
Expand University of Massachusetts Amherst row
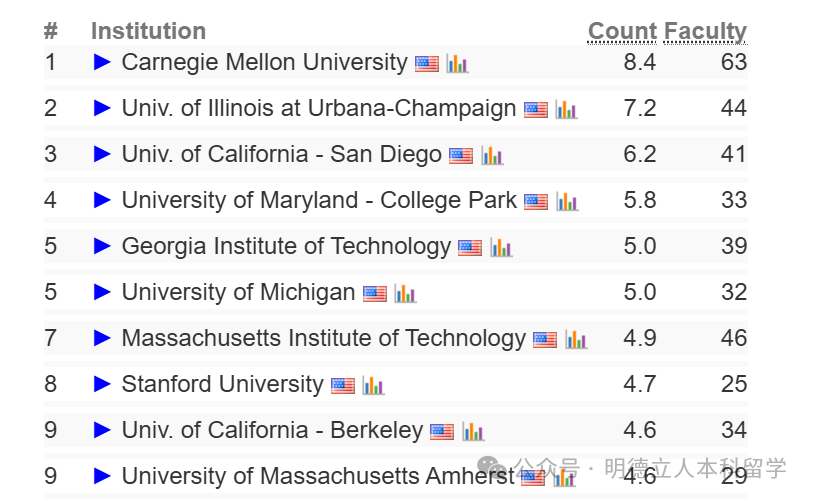pyautogui.click(x=102, y=476)
